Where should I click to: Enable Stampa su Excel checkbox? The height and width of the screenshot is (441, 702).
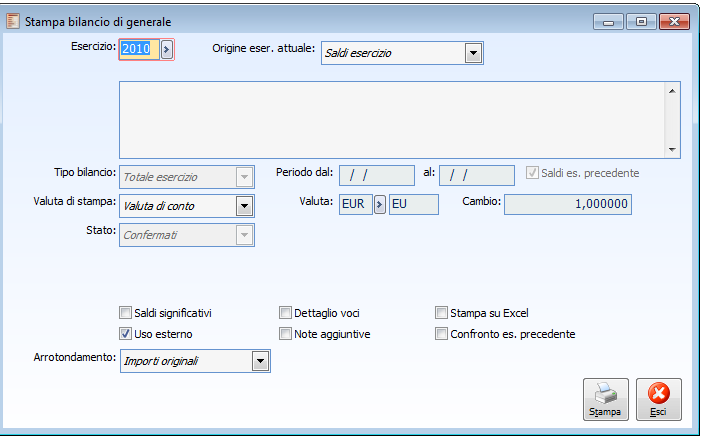[441, 313]
